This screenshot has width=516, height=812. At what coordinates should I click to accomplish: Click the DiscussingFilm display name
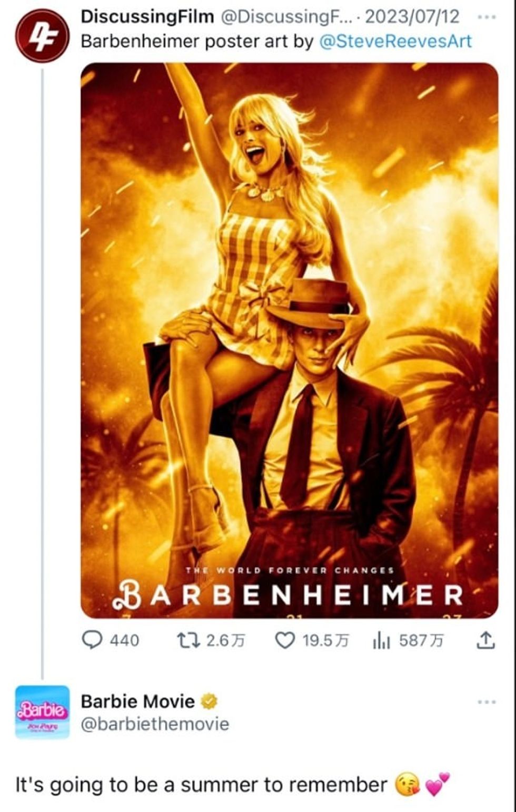[x=147, y=17]
